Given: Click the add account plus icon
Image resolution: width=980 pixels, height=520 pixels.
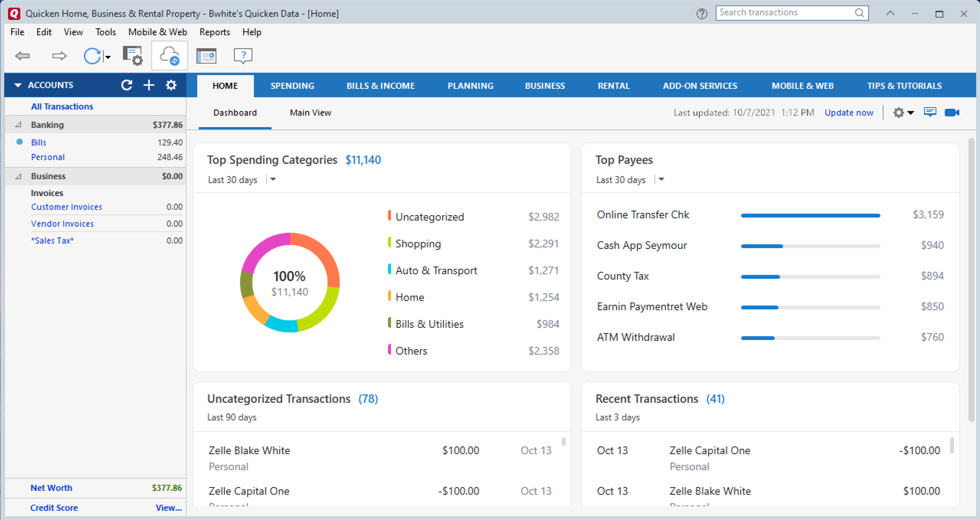Looking at the screenshot, I should click(x=149, y=85).
